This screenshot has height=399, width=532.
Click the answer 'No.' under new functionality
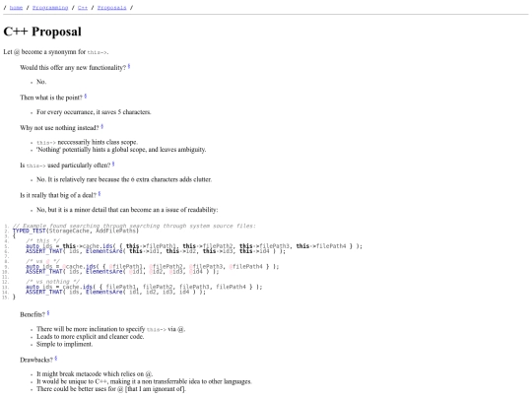(41, 82)
